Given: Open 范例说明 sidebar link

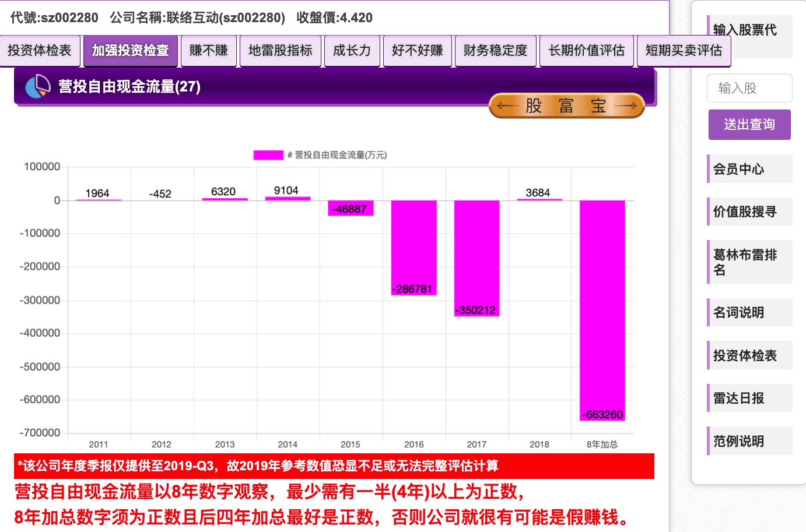Looking at the screenshot, I should click(749, 441).
